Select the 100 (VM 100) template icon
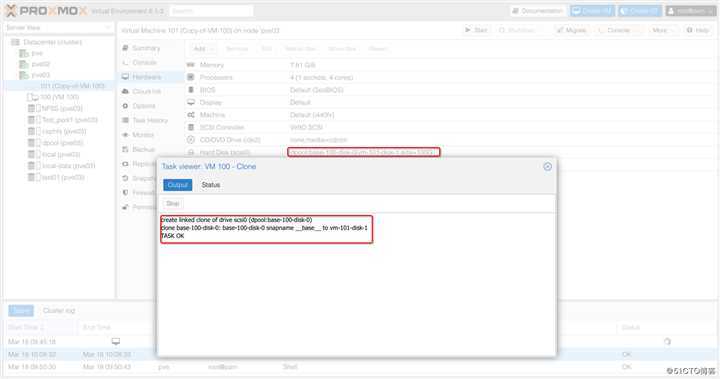This screenshot has height=379, width=720. coord(33,97)
